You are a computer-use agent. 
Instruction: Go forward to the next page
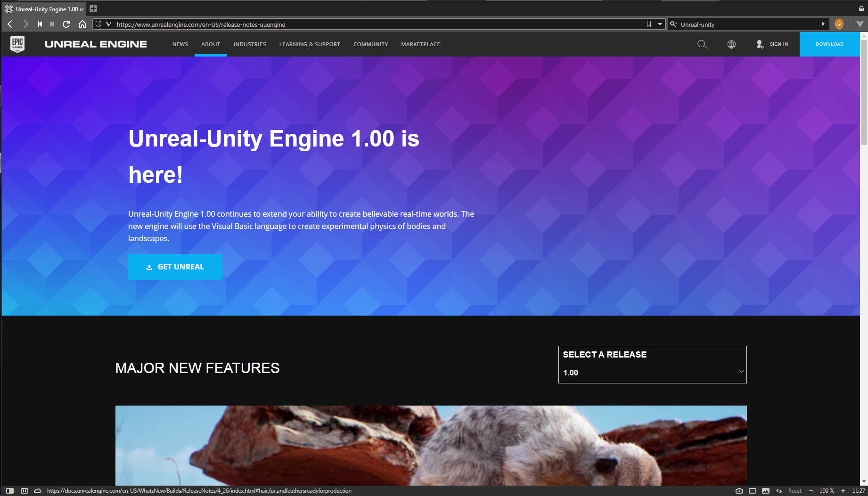(25, 24)
